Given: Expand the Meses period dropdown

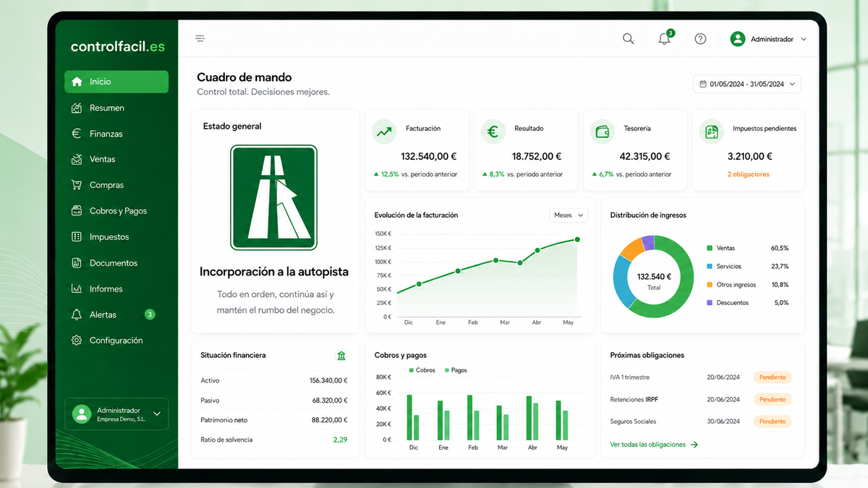Looking at the screenshot, I should click(x=568, y=215).
